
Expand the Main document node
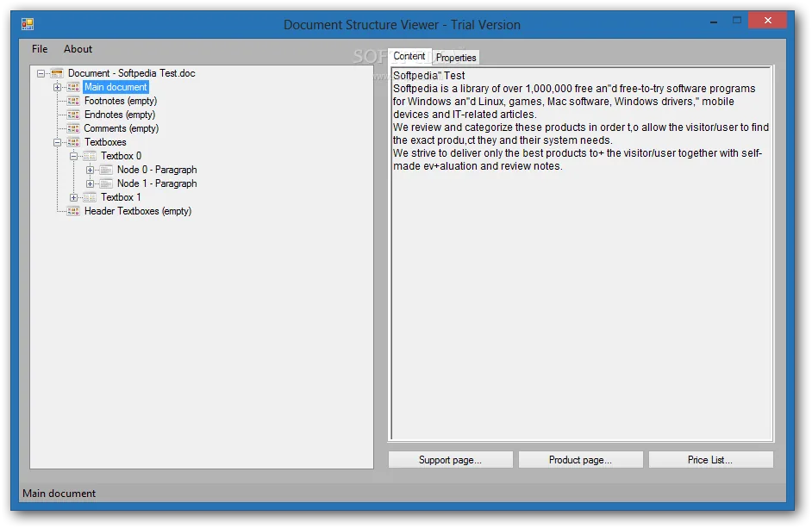click(57, 88)
